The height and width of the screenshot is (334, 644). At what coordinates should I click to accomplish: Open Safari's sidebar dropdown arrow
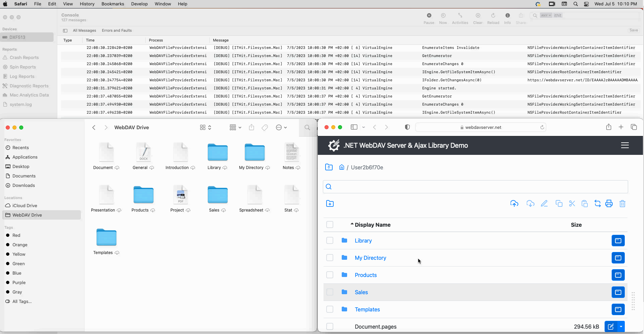pos(364,127)
